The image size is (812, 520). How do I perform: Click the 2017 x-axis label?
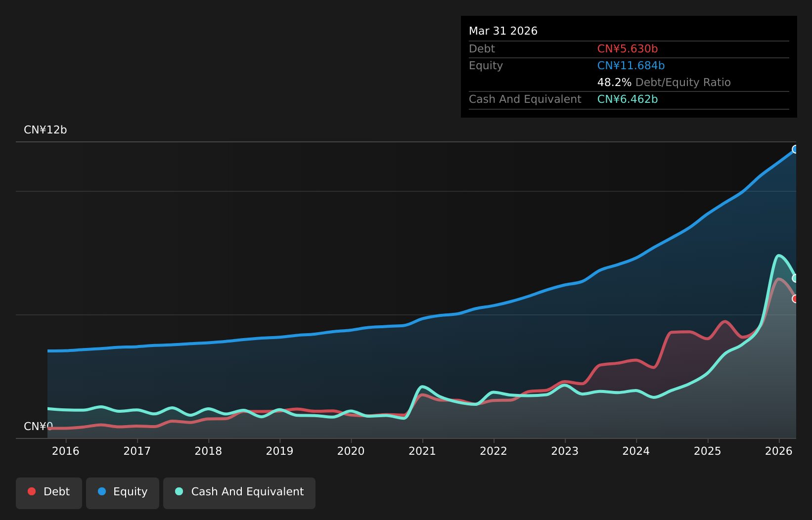[137, 451]
